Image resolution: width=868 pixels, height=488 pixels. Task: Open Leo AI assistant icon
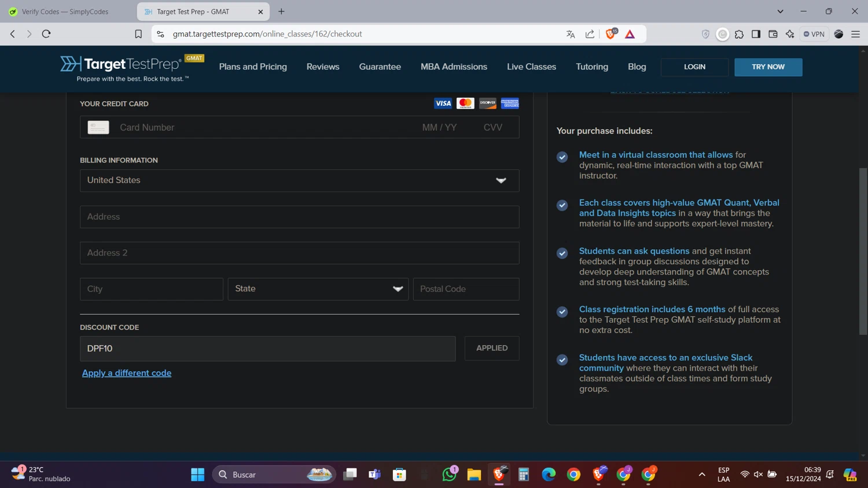tap(790, 34)
